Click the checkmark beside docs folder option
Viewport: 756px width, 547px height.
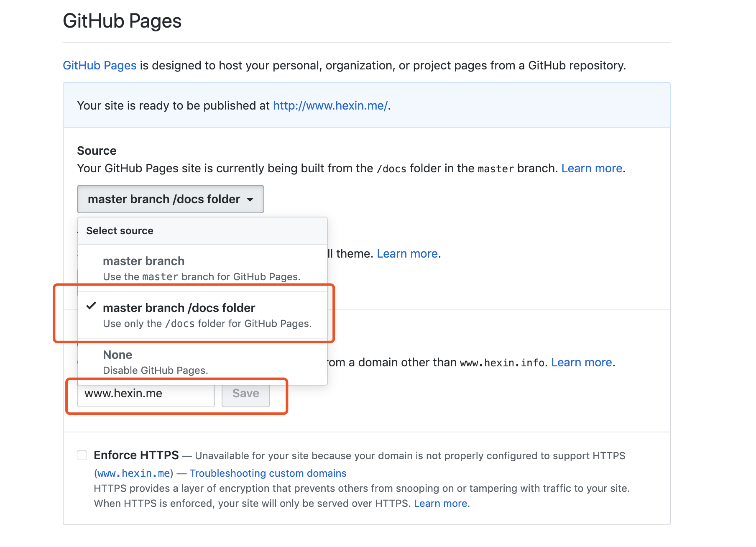pos(92,307)
